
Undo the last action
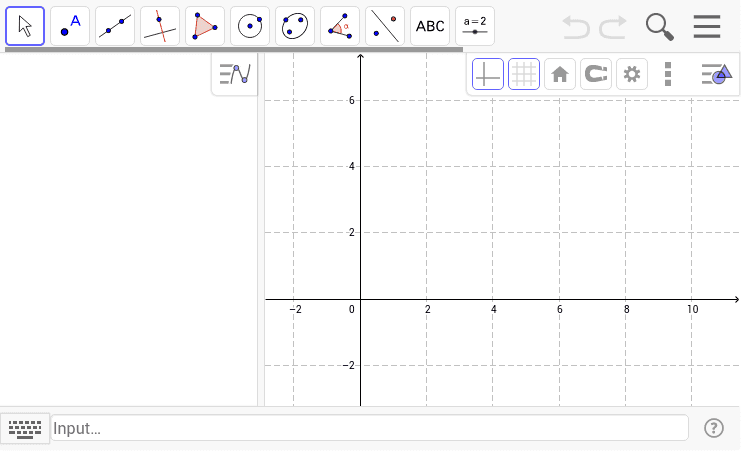point(576,27)
